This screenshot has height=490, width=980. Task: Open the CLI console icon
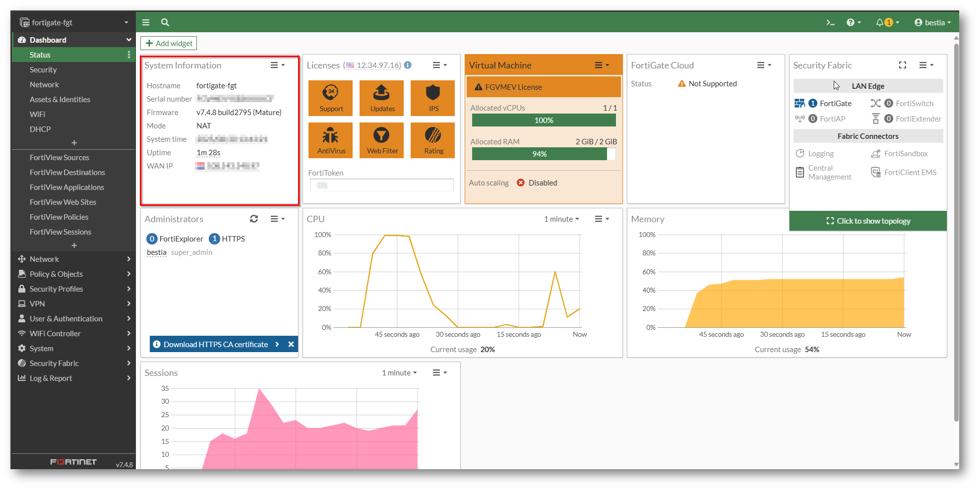[830, 22]
